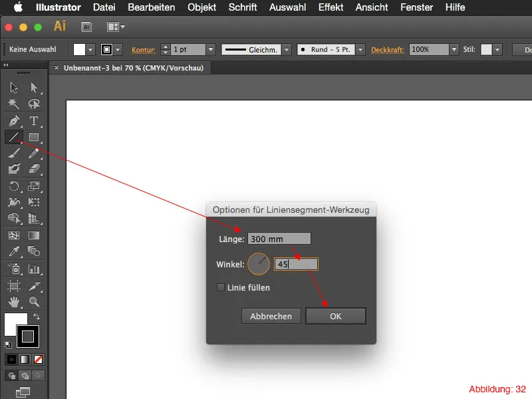Select the Eraser tool
Image resolution: width=532 pixels, height=399 pixels.
pyautogui.click(x=34, y=169)
